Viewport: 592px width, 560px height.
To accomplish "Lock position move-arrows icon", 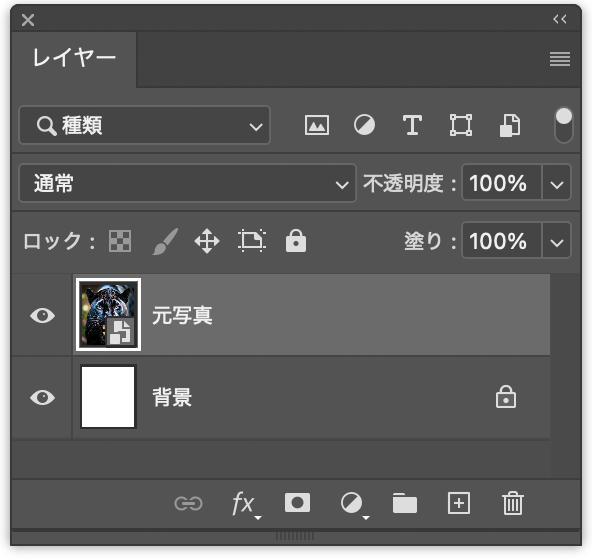I will (x=207, y=241).
